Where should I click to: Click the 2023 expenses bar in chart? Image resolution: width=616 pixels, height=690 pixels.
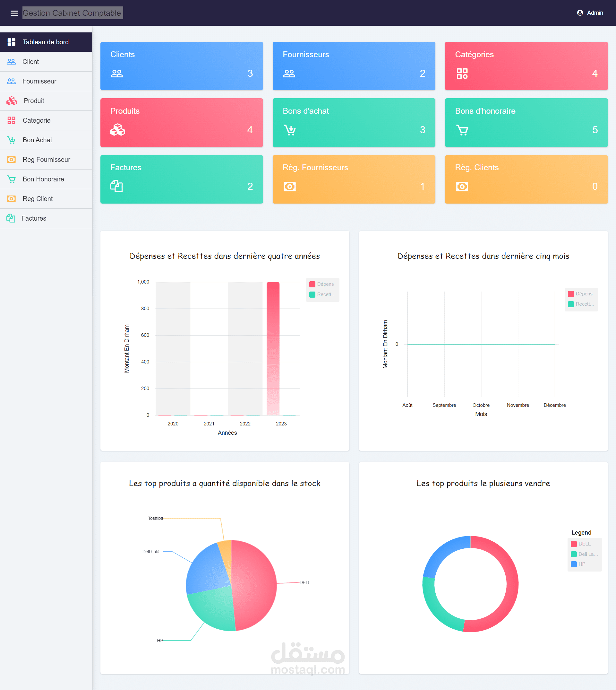(273, 349)
